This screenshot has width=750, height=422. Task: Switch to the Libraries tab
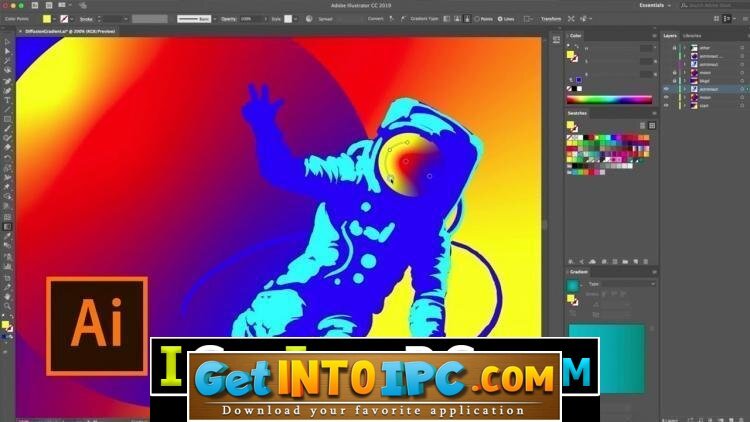[692, 36]
